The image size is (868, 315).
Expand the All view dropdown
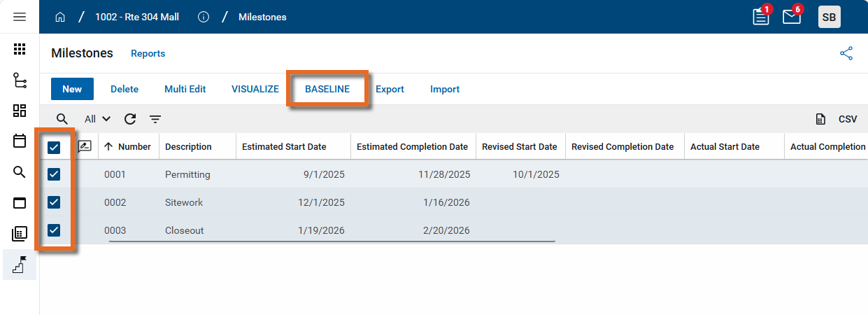(97, 119)
